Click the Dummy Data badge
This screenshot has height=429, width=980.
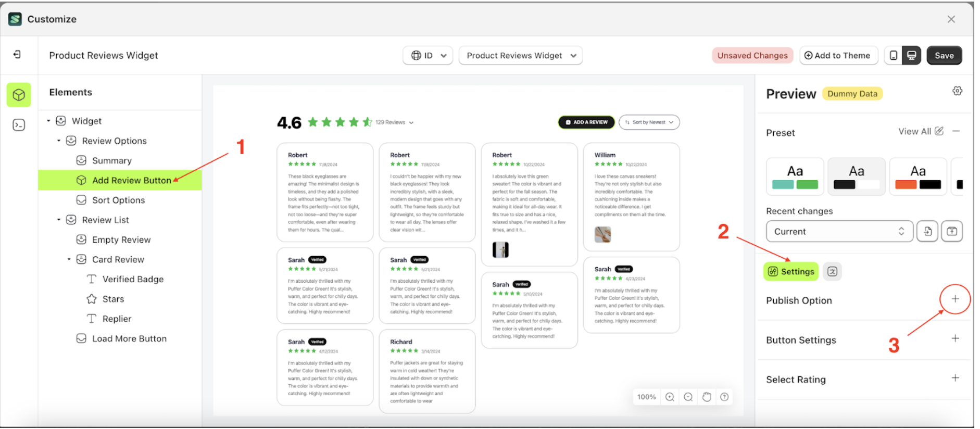coord(852,94)
